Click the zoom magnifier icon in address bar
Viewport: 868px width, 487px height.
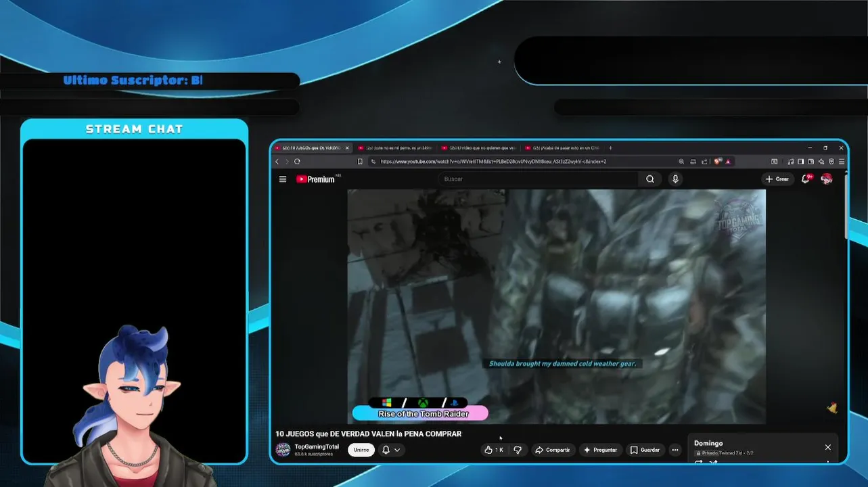pos(681,162)
